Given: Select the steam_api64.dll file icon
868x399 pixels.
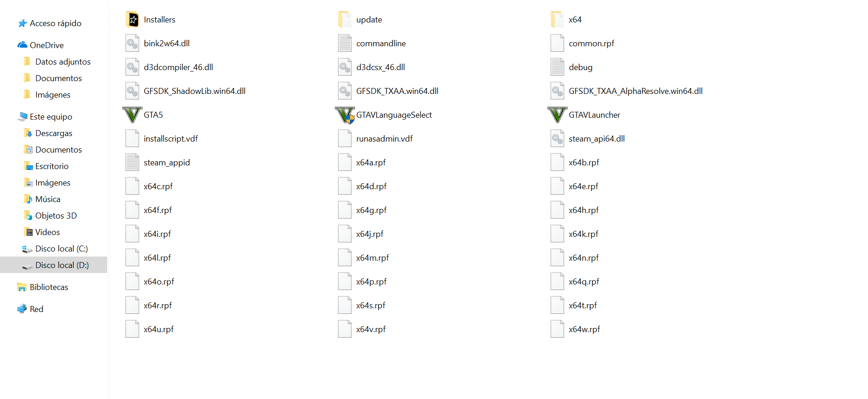Looking at the screenshot, I should [x=557, y=139].
